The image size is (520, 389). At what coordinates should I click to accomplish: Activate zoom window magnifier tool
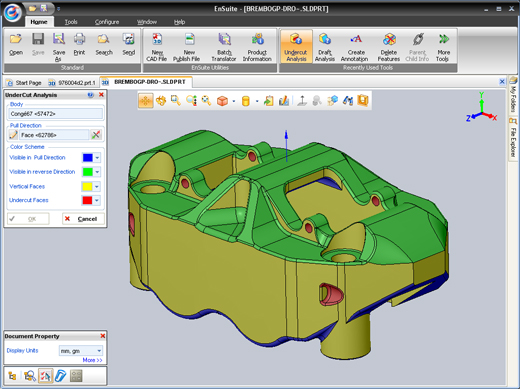point(176,101)
